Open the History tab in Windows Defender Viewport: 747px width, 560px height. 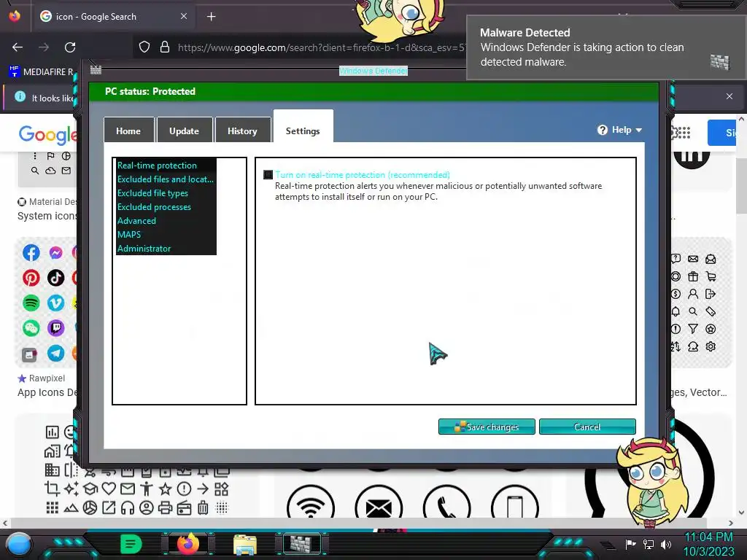tap(242, 130)
